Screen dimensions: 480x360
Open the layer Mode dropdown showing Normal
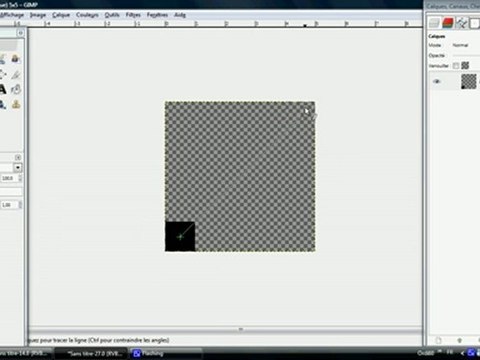click(x=466, y=45)
